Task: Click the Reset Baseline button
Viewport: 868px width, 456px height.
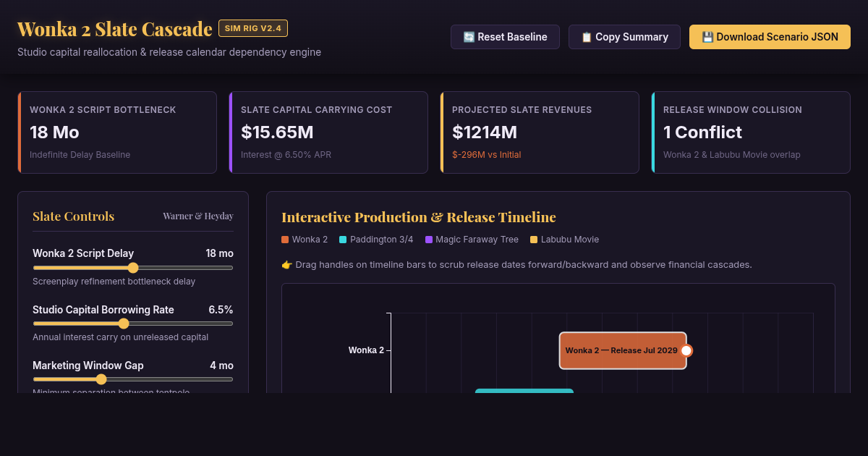Action: coord(505,37)
